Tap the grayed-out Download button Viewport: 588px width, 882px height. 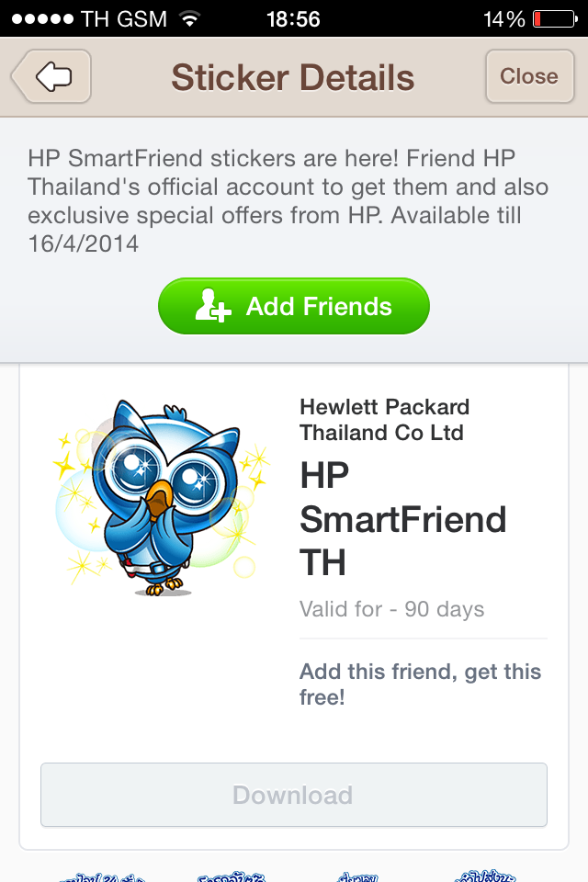294,796
